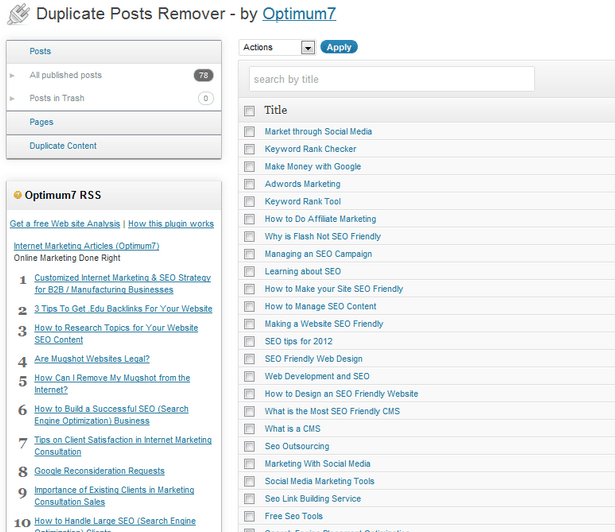This screenshot has height=532, width=615.
Task: Check the What is a CMS checkbox
Action: coord(249,429)
